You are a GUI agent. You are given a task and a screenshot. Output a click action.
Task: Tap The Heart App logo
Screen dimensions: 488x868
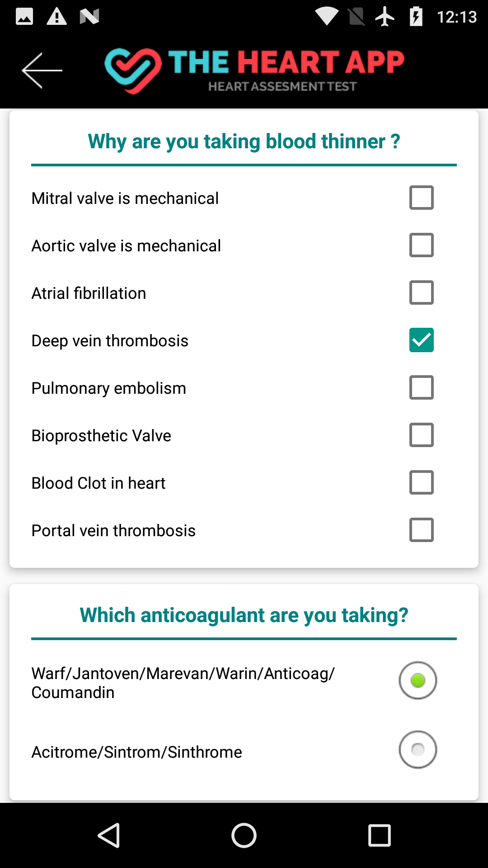click(x=254, y=71)
